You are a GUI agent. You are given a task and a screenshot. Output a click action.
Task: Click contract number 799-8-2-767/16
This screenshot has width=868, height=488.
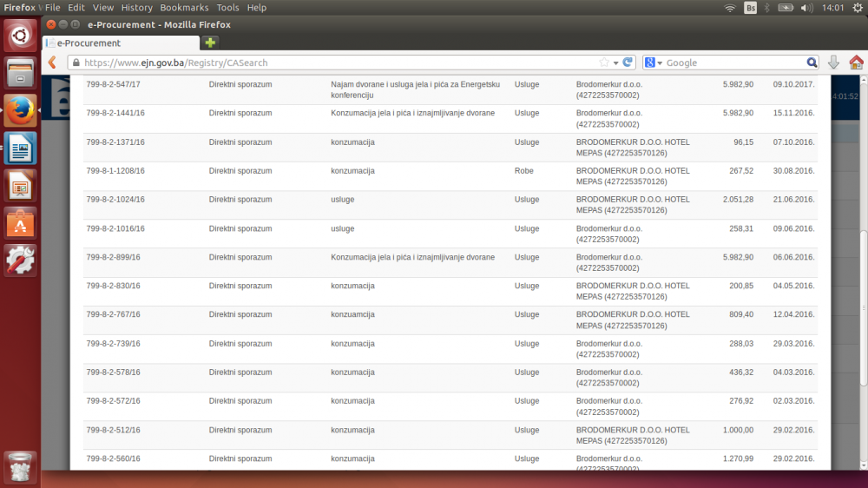click(113, 314)
